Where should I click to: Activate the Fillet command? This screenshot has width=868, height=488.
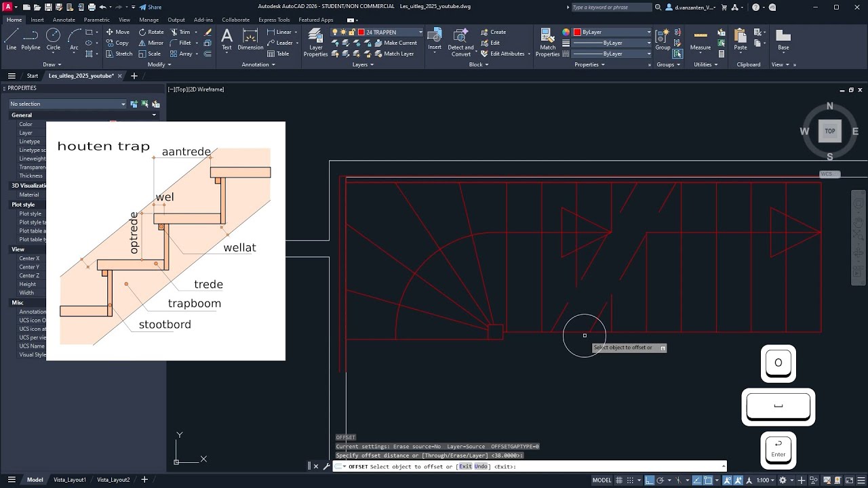[x=180, y=43]
